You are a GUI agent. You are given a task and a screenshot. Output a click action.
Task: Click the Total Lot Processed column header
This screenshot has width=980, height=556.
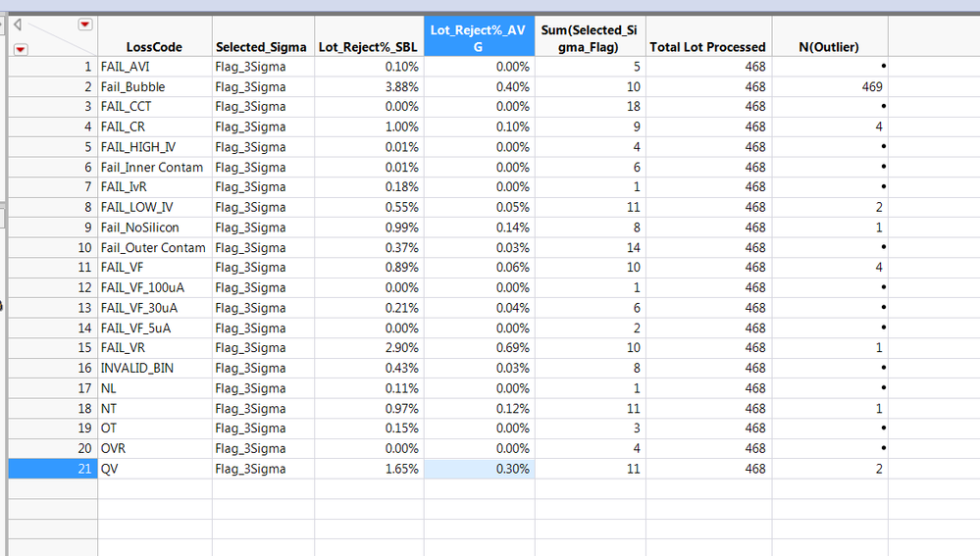(x=707, y=47)
